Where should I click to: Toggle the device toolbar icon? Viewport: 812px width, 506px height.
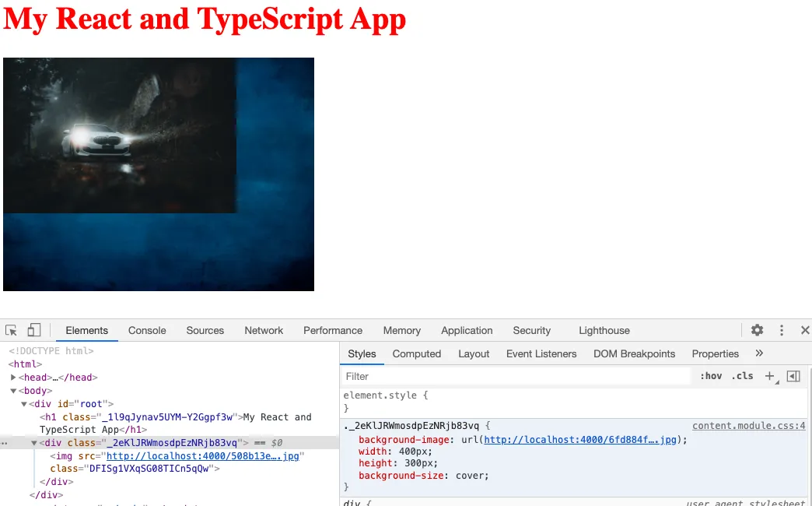pos(34,330)
